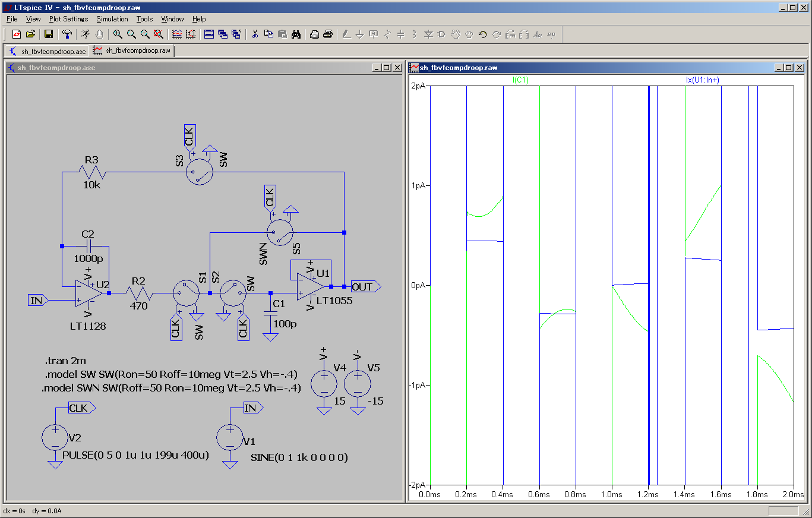Switch to the sh_fbvfcompdroop.raw tab
812x518 pixels.
132,51
